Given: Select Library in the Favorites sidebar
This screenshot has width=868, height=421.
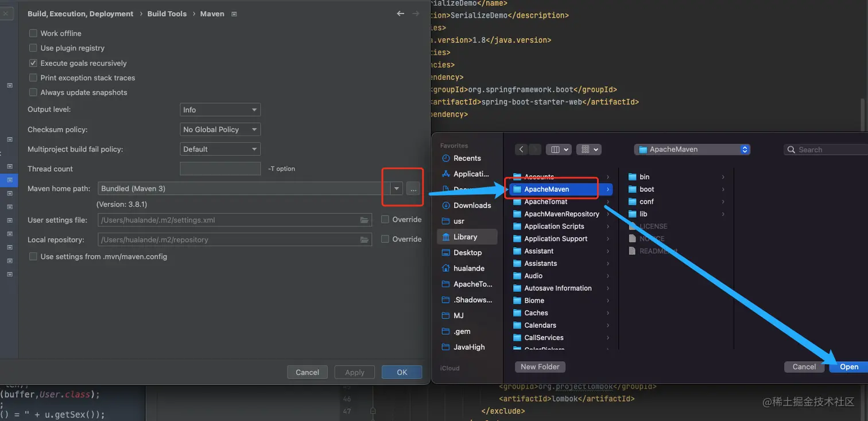Looking at the screenshot, I should (x=466, y=237).
